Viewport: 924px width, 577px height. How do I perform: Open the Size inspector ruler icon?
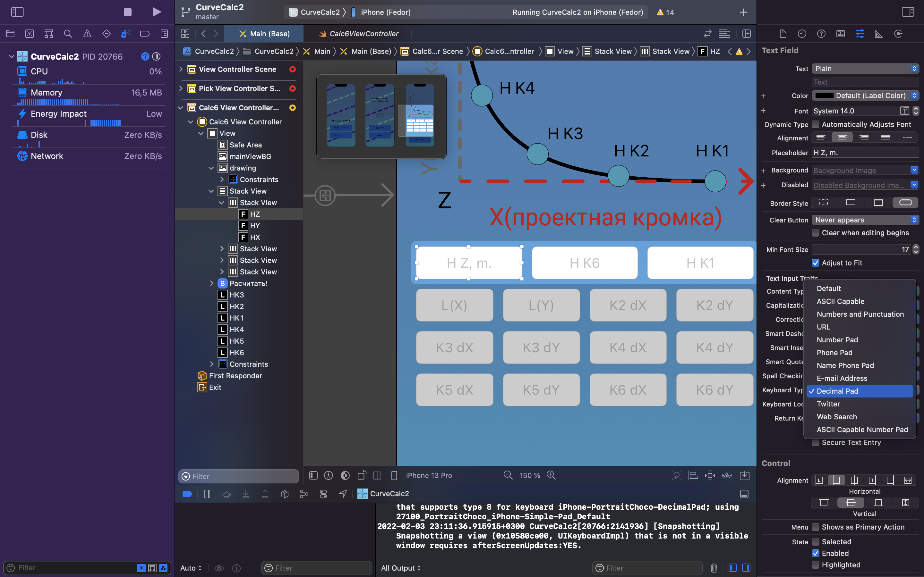(x=878, y=34)
